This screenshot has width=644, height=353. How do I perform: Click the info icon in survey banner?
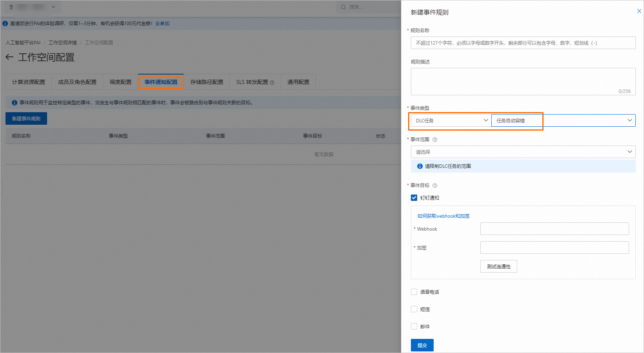pyautogui.click(x=5, y=24)
